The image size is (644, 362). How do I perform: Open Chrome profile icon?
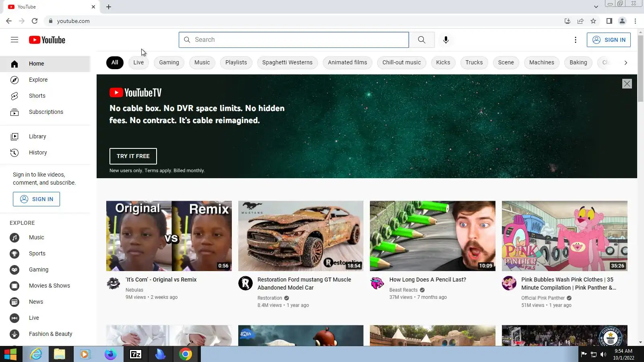(x=622, y=21)
